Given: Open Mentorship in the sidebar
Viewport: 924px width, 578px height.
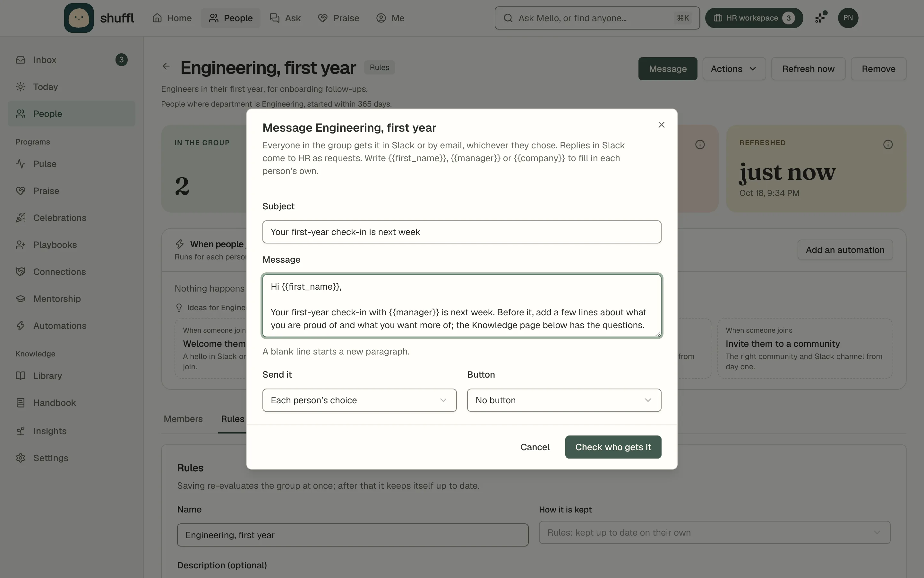Looking at the screenshot, I should coord(72,299).
